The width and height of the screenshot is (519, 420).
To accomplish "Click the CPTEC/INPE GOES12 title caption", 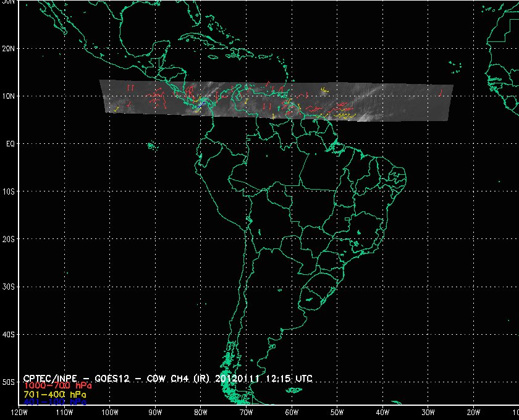I will point(168,379).
